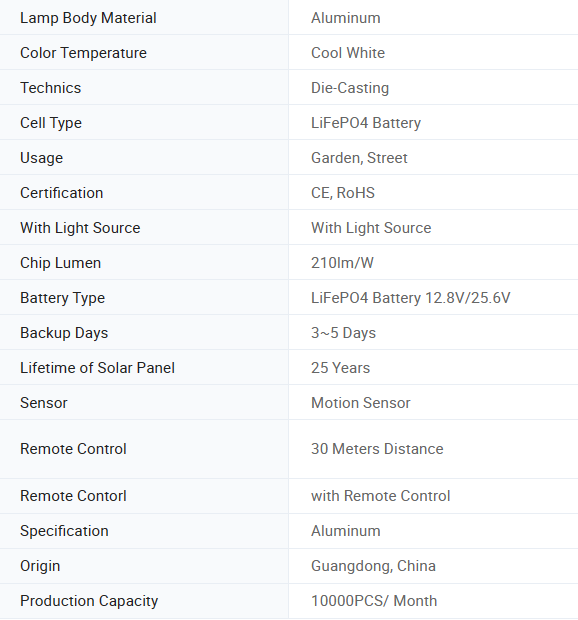Select the Backup Days label
578x620 pixels.
click(x=64, y=333)
